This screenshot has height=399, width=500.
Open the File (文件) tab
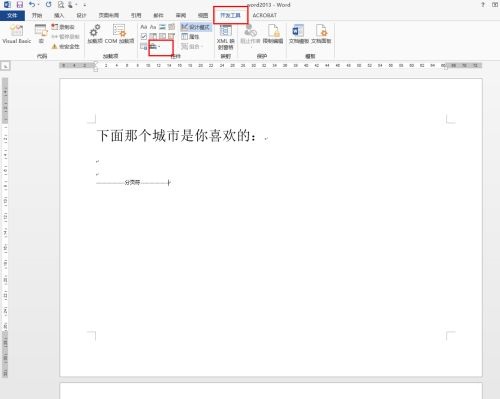pos(12,15)
